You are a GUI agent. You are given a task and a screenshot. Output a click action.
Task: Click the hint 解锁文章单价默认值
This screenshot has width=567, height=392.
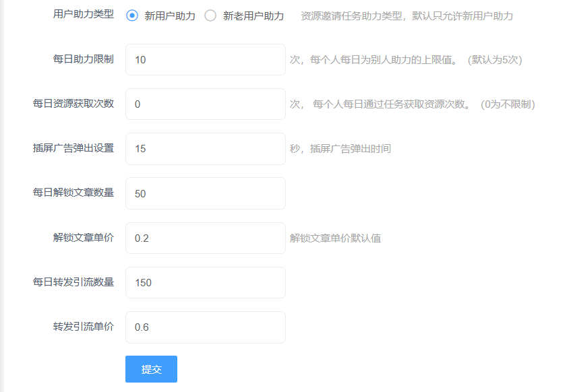tap(335, 238)
